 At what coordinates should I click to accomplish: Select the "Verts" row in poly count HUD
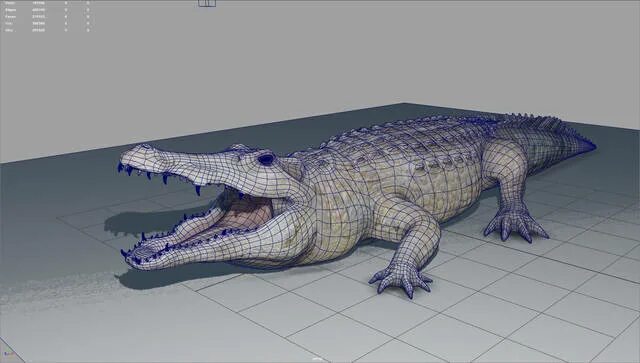pyautogui.click(x=47, y=2)
